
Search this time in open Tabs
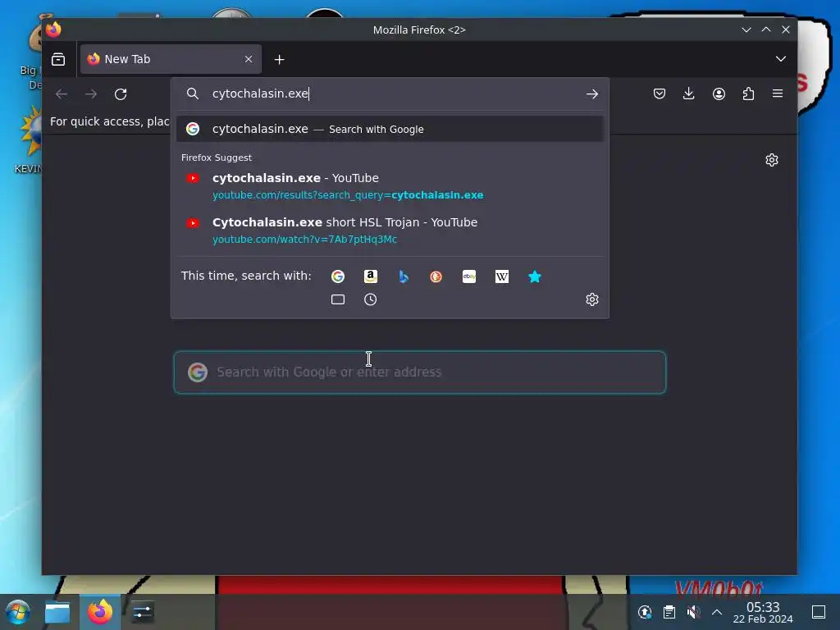click(x=338, y=299)
